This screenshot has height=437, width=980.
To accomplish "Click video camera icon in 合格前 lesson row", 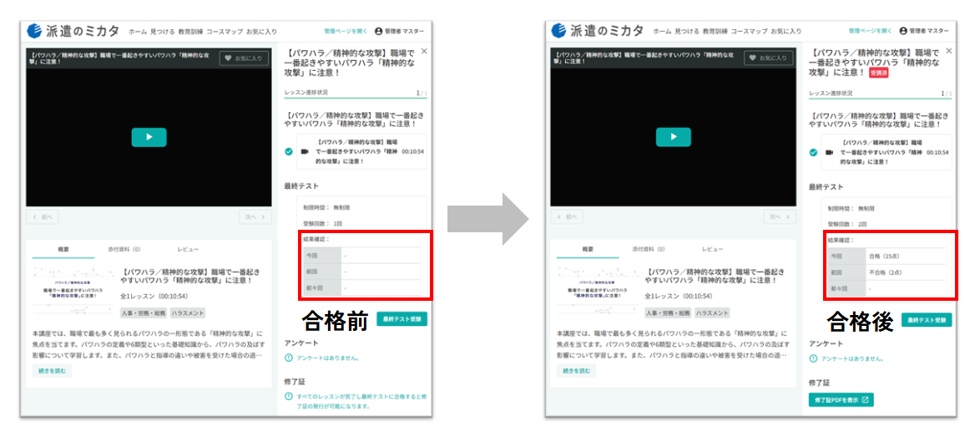I will [305, 152].
